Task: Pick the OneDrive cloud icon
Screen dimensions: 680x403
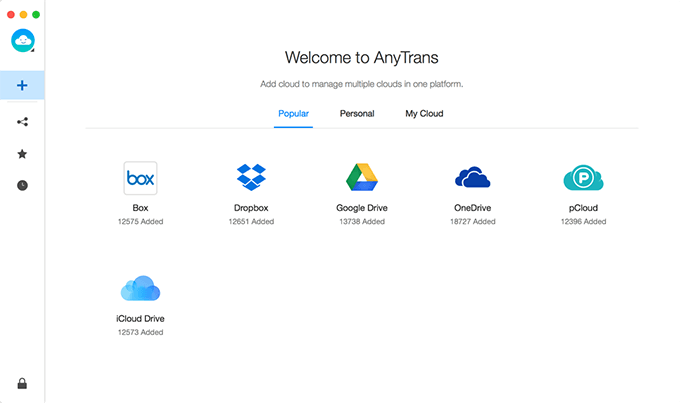Action: click(473, 177)
